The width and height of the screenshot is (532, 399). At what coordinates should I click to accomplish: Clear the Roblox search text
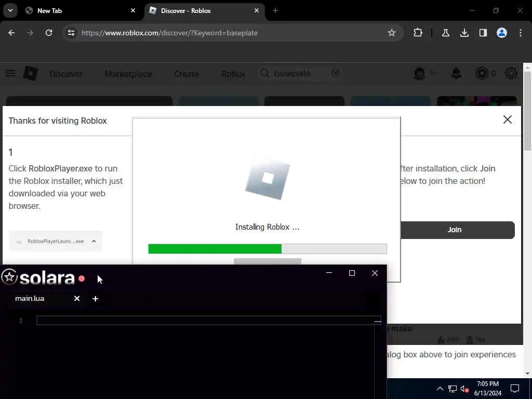point(336,73)
